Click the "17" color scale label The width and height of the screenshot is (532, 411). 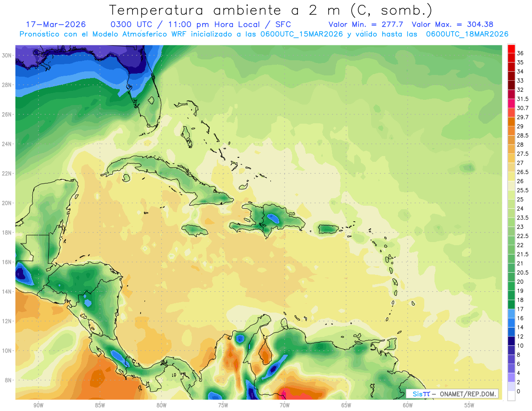(x=520, y=309)
